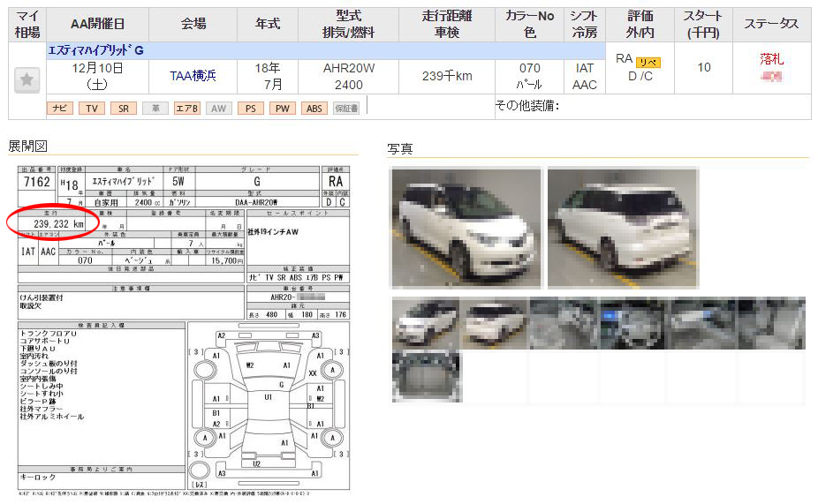This screenshot has width=818, height=504.
Task: Click the greyed 保証書 warranty badge
Action: [346, 109]
